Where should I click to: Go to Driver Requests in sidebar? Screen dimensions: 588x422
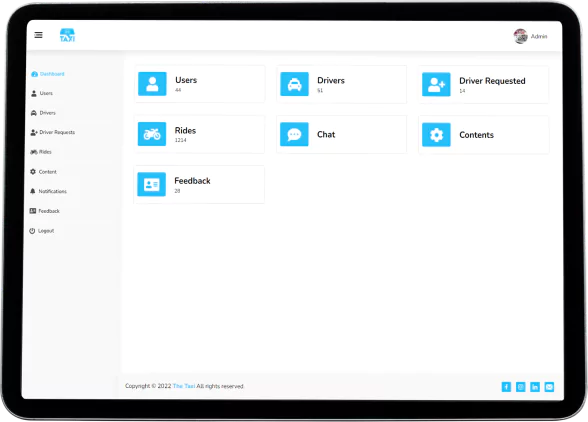click(53, 132)
